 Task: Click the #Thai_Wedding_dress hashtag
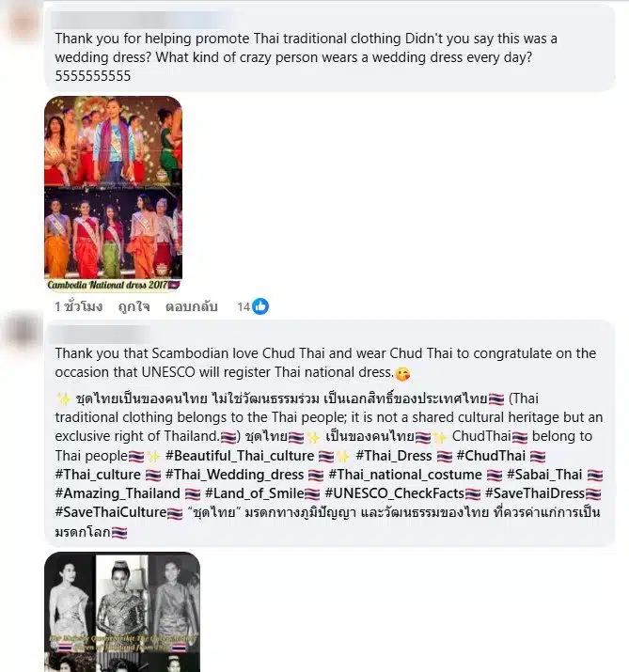coord(234,475)
